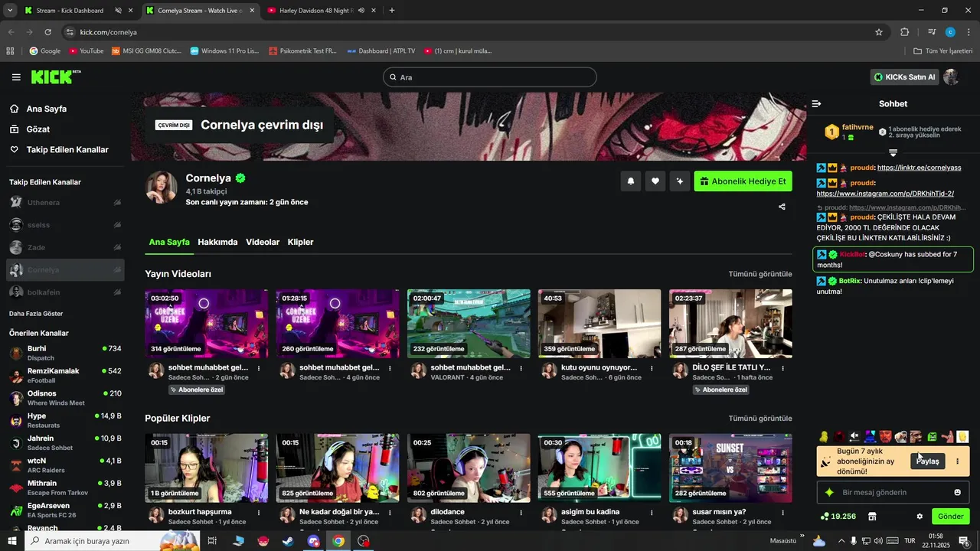Image resolution: width=980 pixels, height=551 pixels.
Task: Expand the chat leaderboard arrow
Action: tap(893, 153)
